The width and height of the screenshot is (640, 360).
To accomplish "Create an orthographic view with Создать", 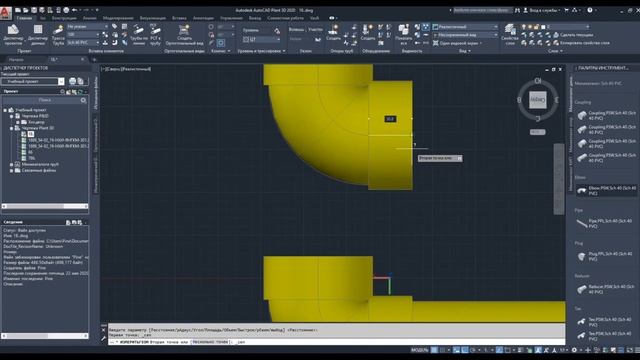I will [184, 35].
